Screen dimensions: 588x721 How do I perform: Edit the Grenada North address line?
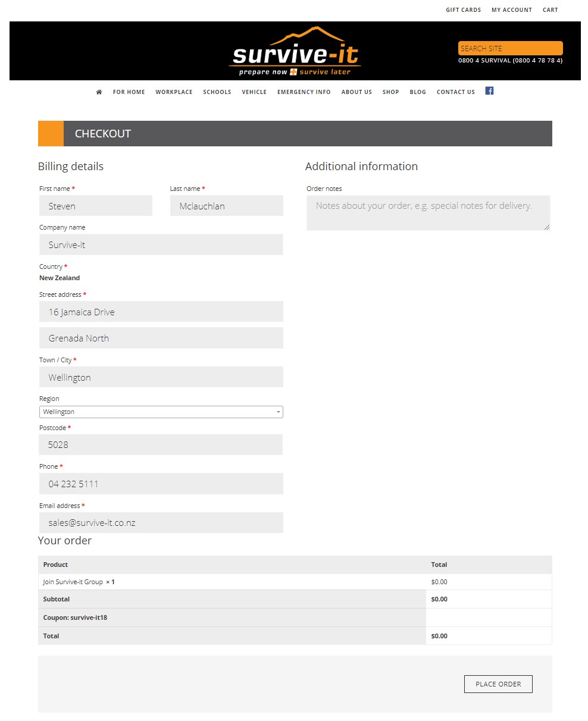[x=161, y=338]
